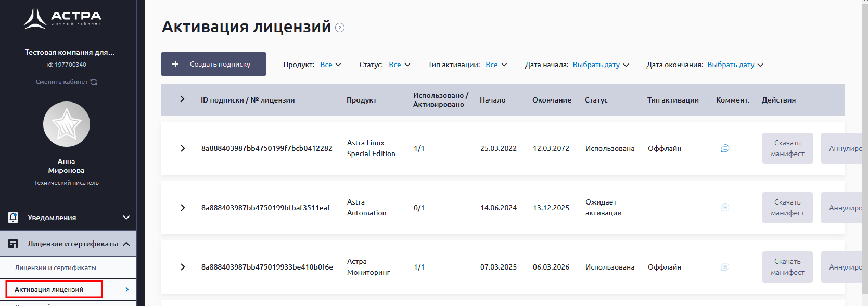Open the Статус filter dropdown
868x306 pixels.
tap(399, 65)
